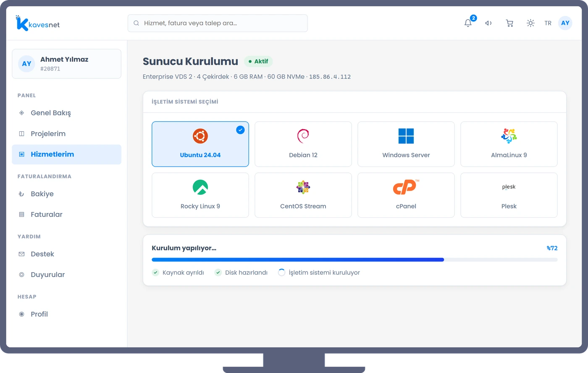Click the cPanel orange logo
This screenshot has width=588, height=373.
point(406,187)
